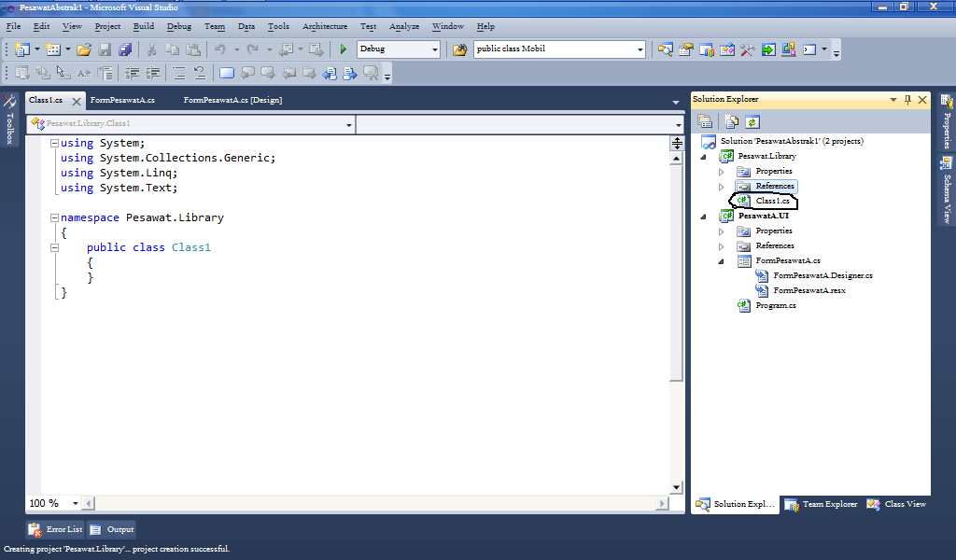Open the Toolbox side panel

coord(9,119)
